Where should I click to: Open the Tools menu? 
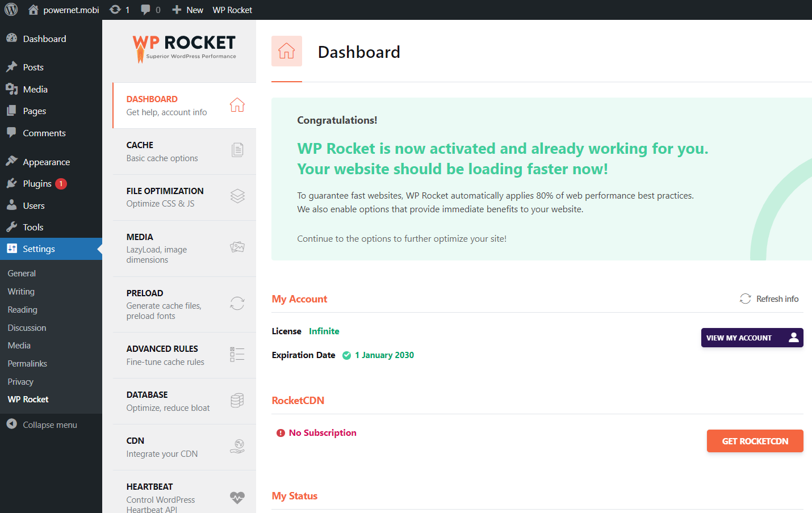[x=51, y=227]
